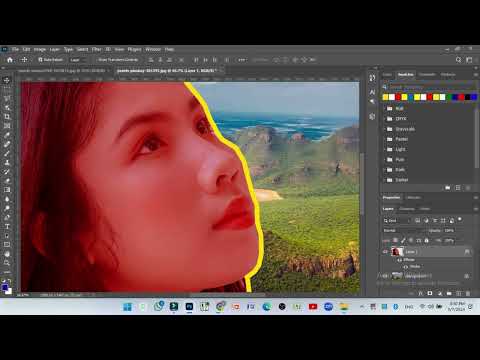
Task: Click the Home icon in options bar
Action: (10, 60)
